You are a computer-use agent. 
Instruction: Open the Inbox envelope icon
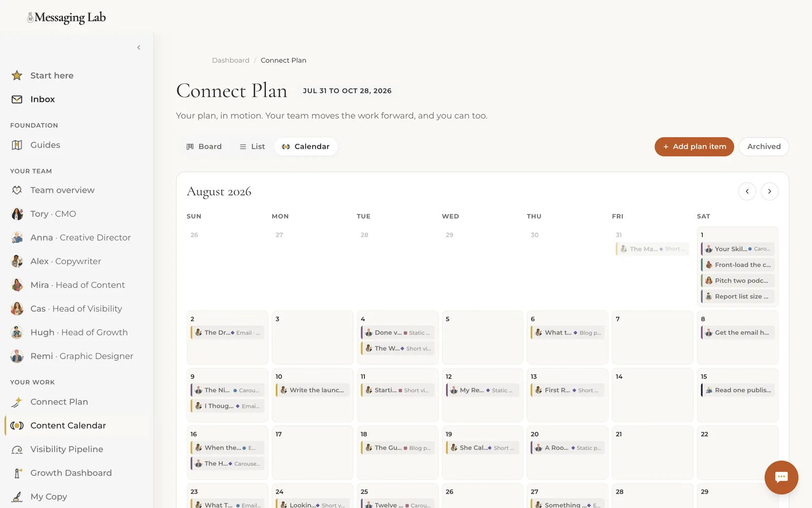coord(17,100)
